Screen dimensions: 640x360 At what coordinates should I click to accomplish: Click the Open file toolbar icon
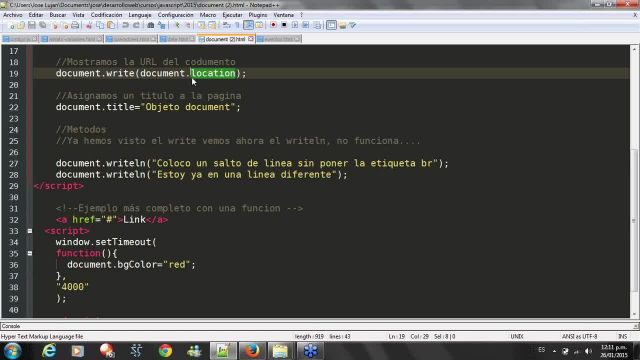pyautogui.click(x=21, y=25)
